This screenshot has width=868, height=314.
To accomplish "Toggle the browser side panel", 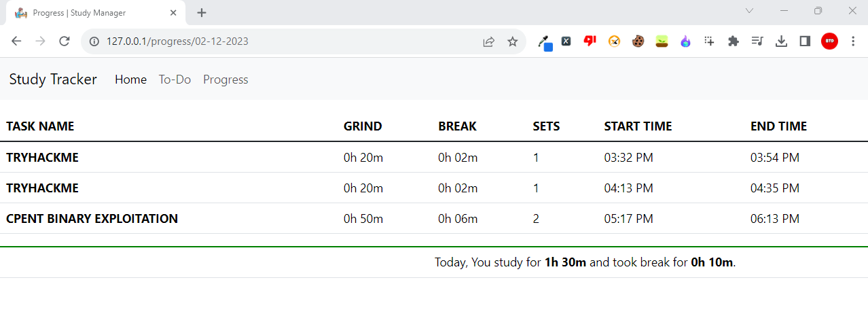I will pos(805,41).
